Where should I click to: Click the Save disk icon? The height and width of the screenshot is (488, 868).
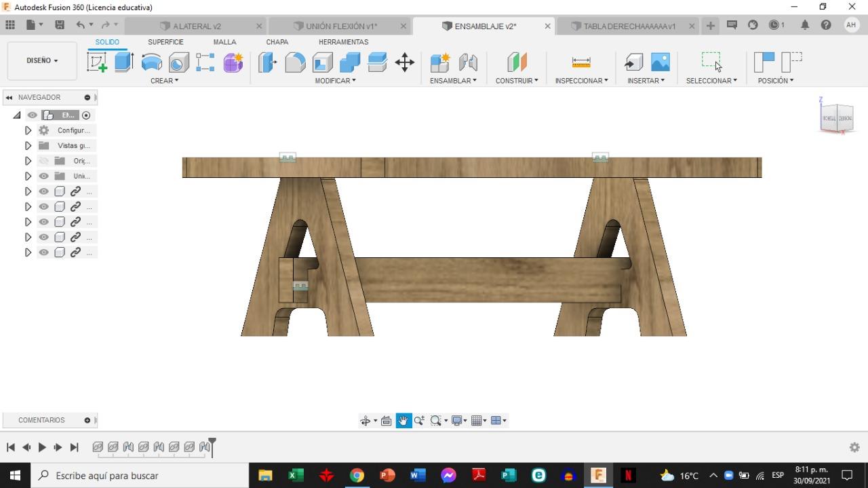60,25
